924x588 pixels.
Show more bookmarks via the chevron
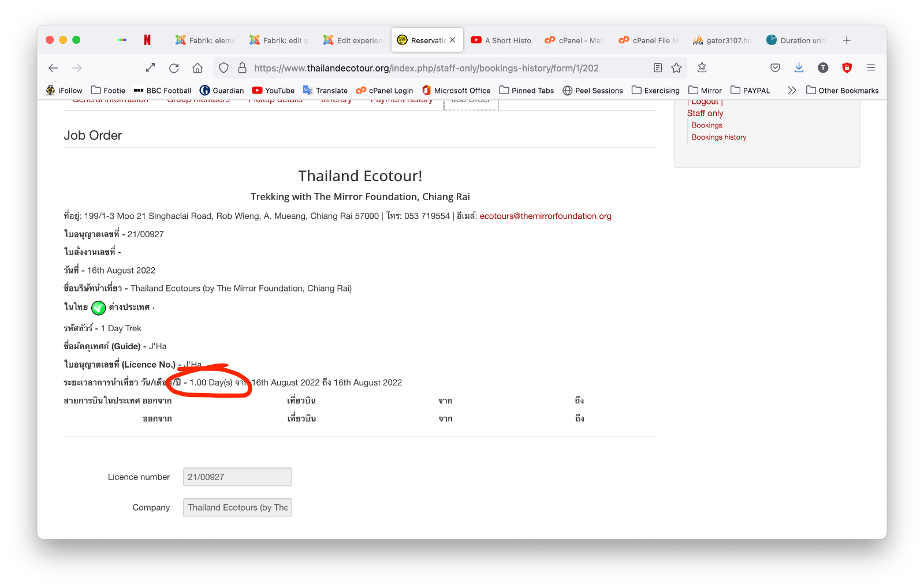tap(792, 91)
